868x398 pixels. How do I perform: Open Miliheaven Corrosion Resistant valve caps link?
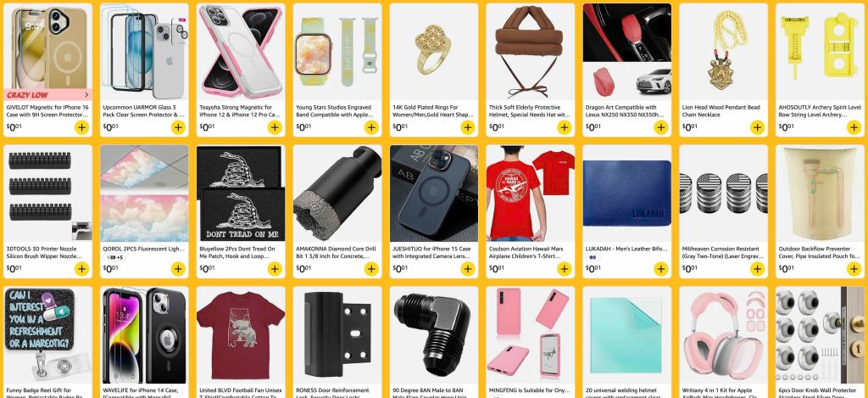click(723, 253)
